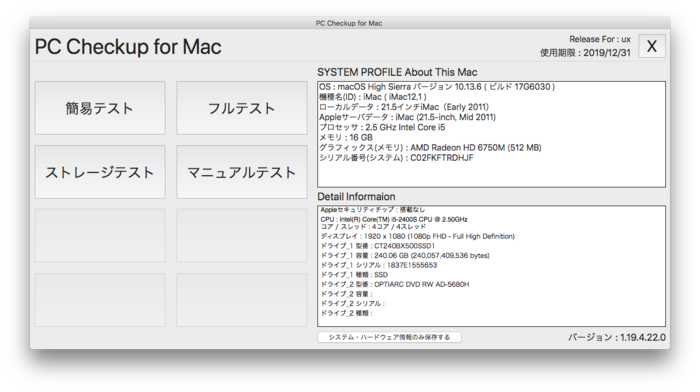Click the バージョン 1.19.4.22.0 label

pos(617,338)
